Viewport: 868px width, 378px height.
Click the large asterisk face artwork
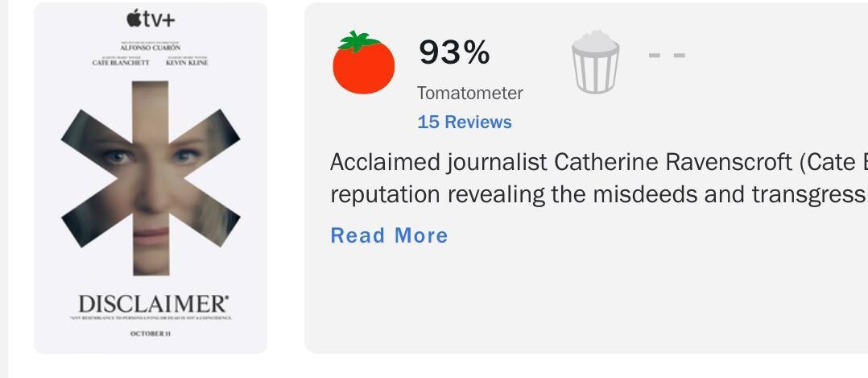pos(151,179)
